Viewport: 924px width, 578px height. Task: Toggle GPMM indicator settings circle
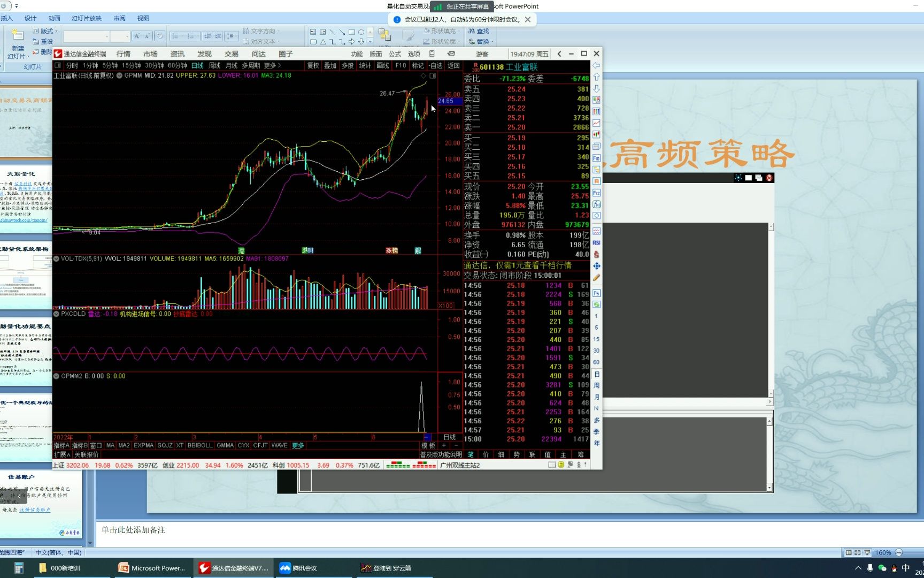(x=120, y=75)
